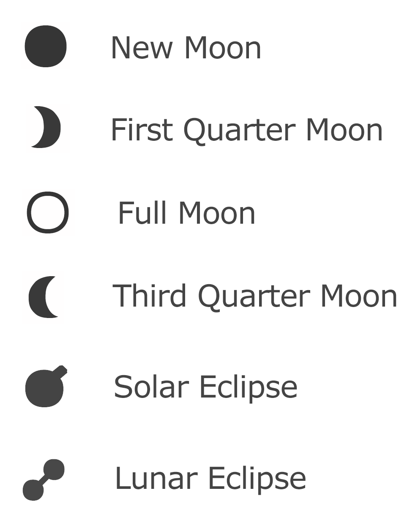Click the Solar Eclipse symbol icon
The width and height of the screenshot is (418, 532).
pyautogui.click(x=45, y=387)
